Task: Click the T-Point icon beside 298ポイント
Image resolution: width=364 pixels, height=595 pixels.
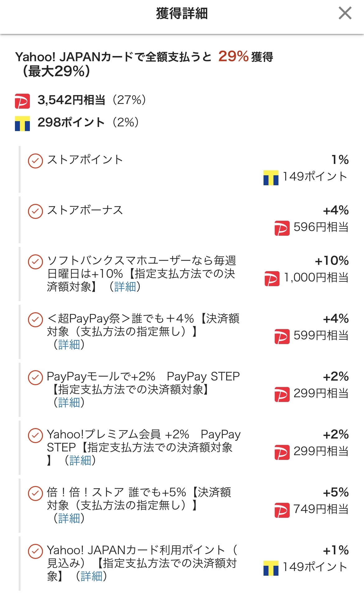Action: click(22, 124)
